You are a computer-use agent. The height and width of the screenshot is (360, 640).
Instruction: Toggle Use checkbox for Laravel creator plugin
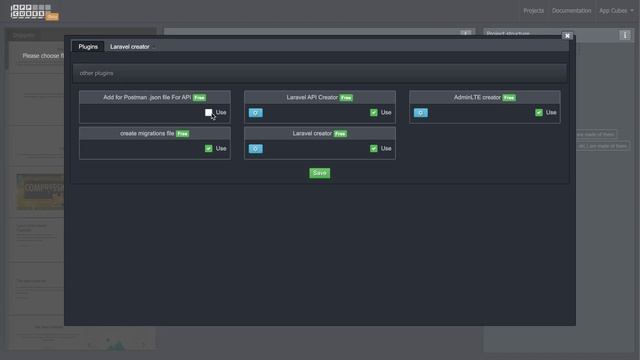pyautogui.click(x=373, y=149)
